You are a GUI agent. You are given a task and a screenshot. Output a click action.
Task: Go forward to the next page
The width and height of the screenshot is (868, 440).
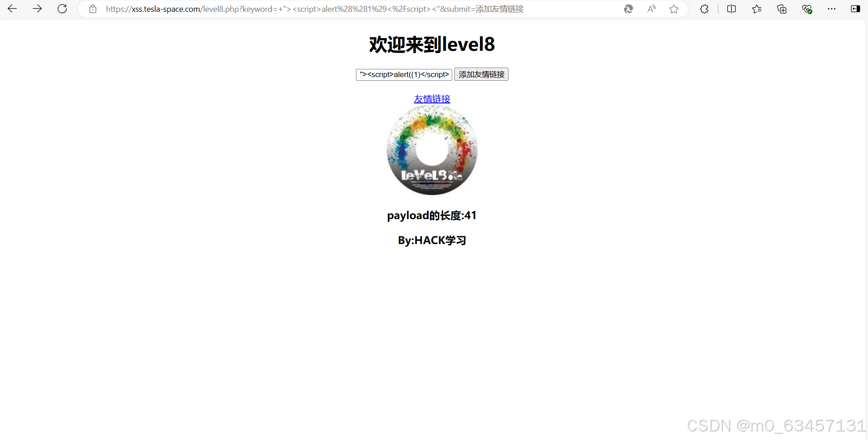pos(37,9)
